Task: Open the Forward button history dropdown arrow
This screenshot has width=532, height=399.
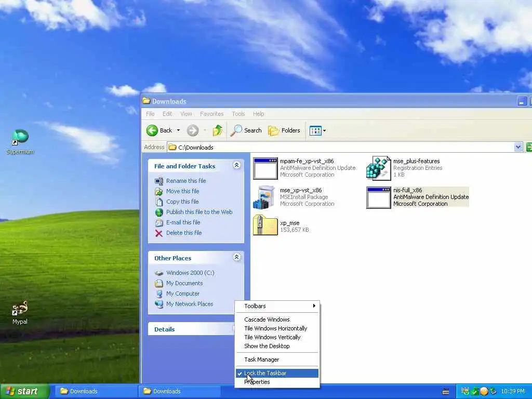Action: (205, 130)
